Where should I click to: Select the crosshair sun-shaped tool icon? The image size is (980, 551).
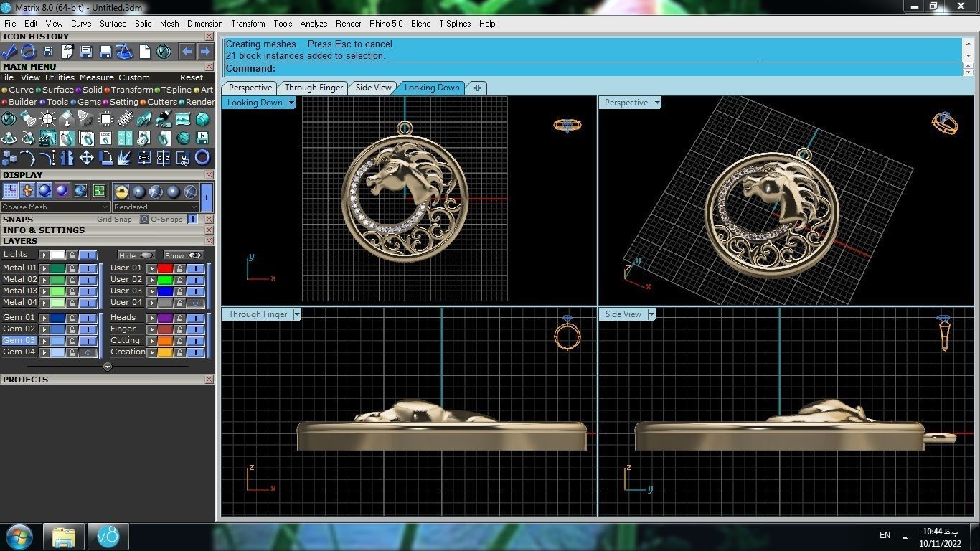click(x=48, y=119)
